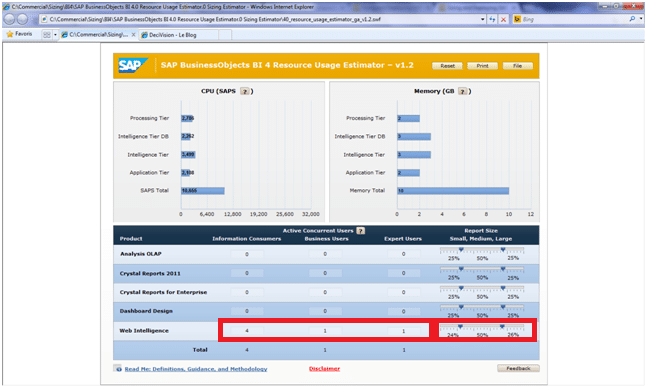
Task: Click Analysis OLAP large-size slider handle
Action: [503, 250]
